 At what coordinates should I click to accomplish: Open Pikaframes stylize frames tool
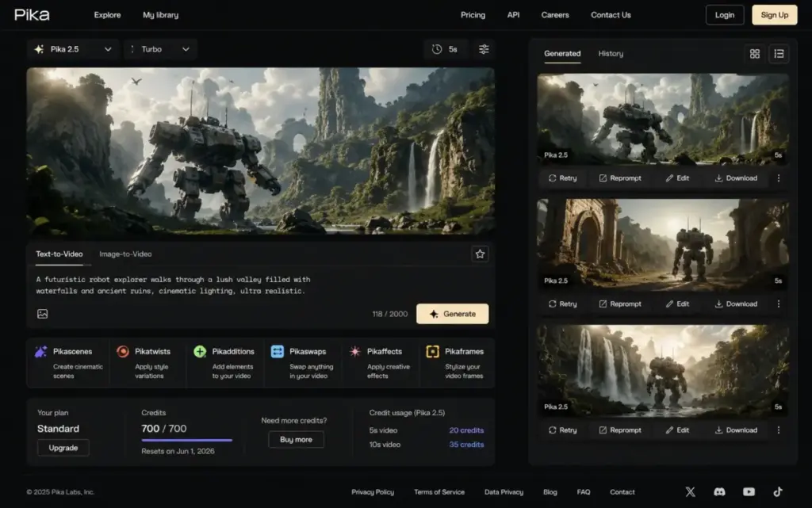[x=456, y=363]
